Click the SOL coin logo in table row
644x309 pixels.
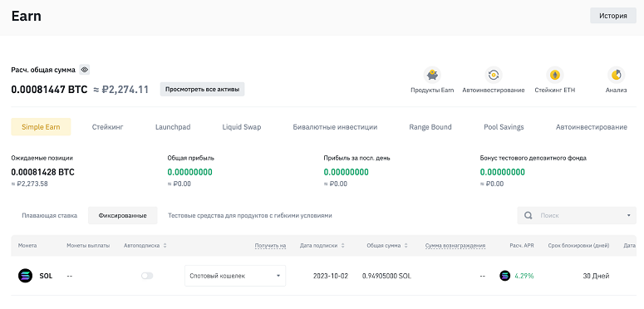point(25,276)
